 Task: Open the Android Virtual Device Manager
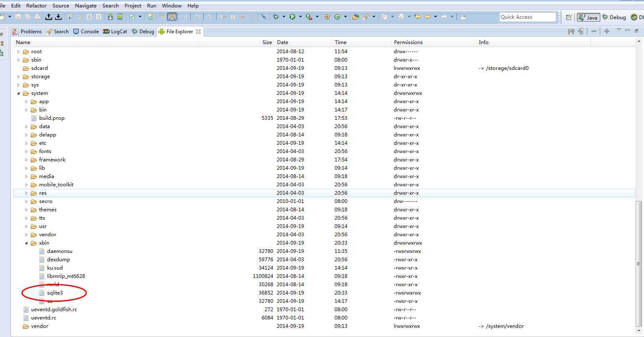pyautogui.click(x=120, y=17)
